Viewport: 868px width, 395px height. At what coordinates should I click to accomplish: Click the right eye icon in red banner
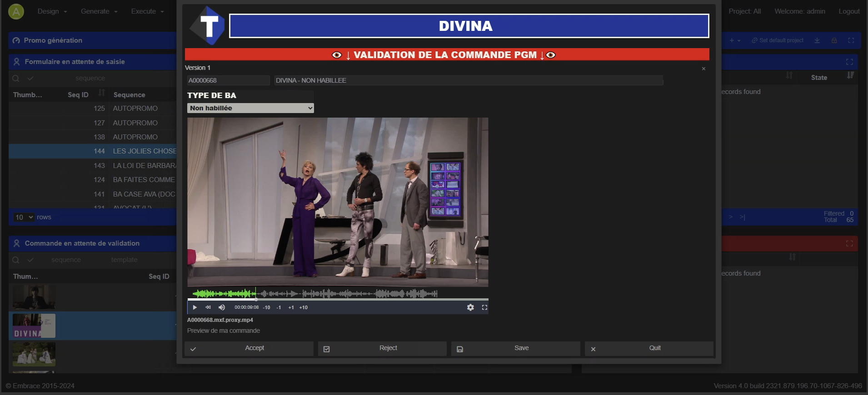[x=551, y=55]
